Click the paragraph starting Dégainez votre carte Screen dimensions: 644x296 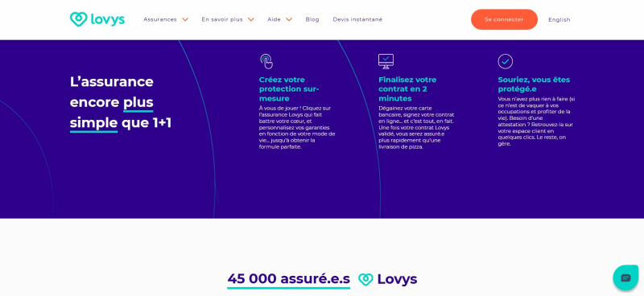416,128
